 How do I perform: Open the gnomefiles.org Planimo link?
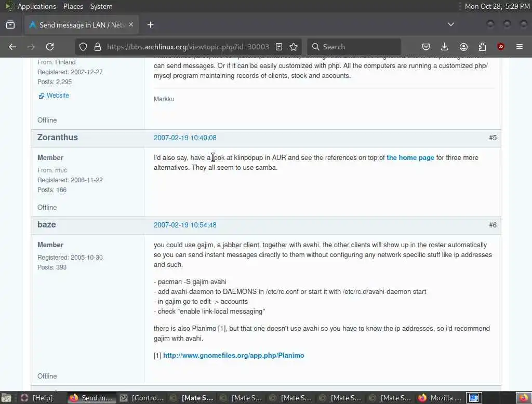(233, 356)
